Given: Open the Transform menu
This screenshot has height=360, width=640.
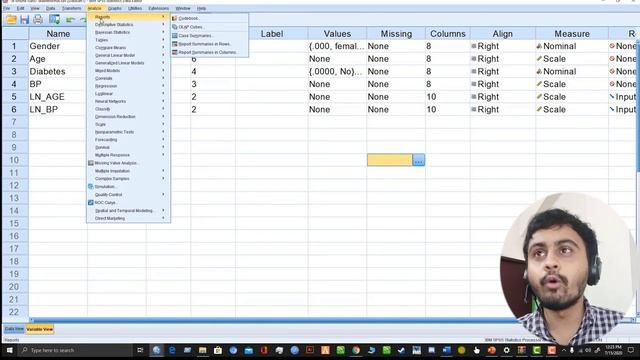Looking at the screenshot, I should pyautogui.click(x=71, y=8).
